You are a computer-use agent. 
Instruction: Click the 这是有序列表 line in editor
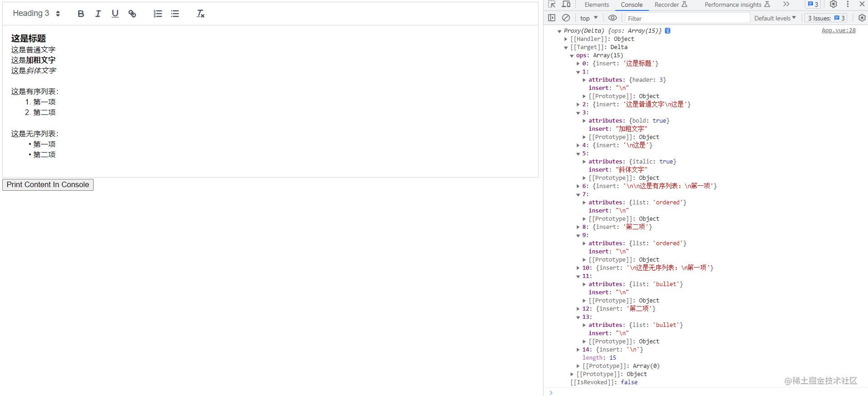(35, 92)
